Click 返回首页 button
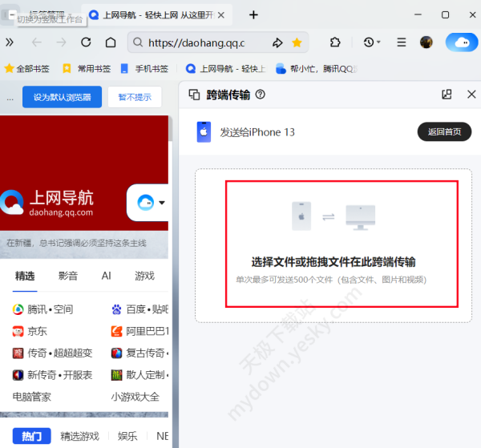The image size is (481, 448). tap(444, 132)
